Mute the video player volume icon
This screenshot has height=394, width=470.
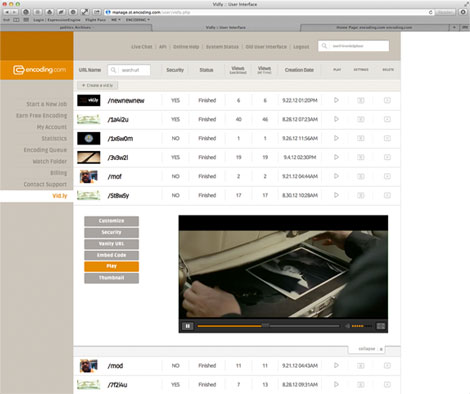pos(347,326)
